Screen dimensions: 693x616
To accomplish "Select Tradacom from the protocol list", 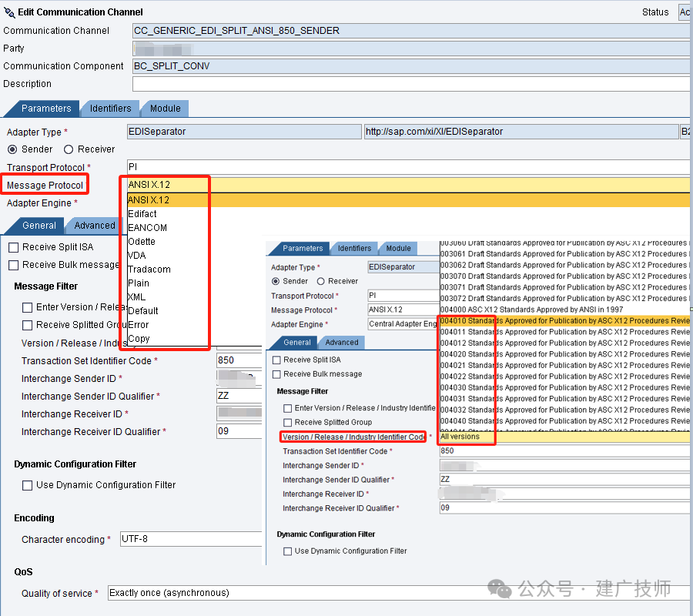I will click(x=149, y=269).
